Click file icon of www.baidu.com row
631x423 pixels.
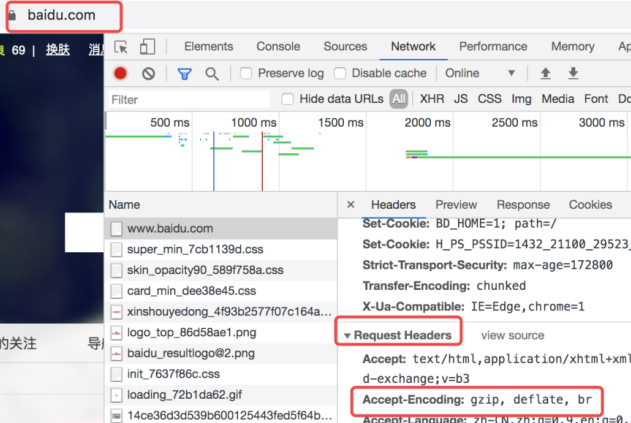116,229
